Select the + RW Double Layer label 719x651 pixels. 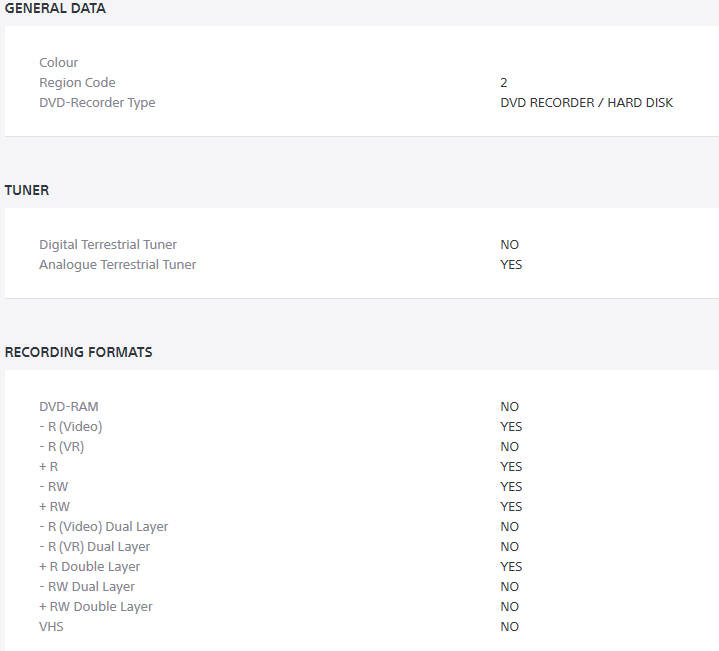[x=96, y=607]
